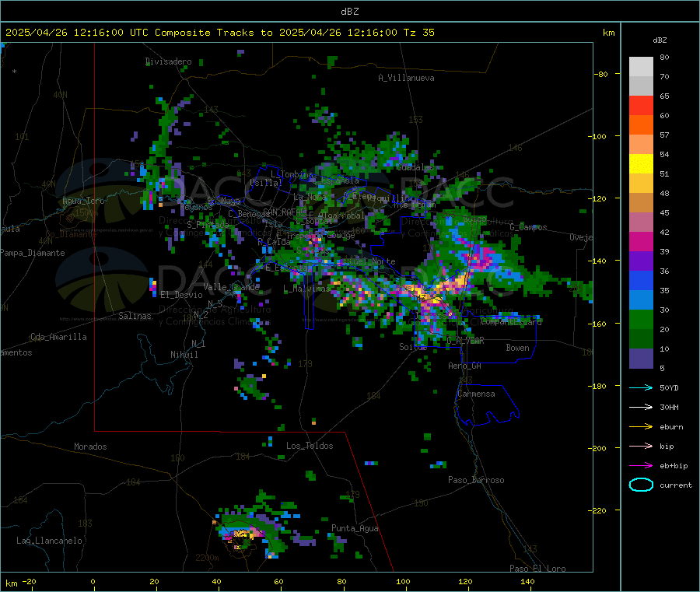Click the cyan 50YD arrow in legend
The height and width of the screenshot is (592, 700).
641,387
